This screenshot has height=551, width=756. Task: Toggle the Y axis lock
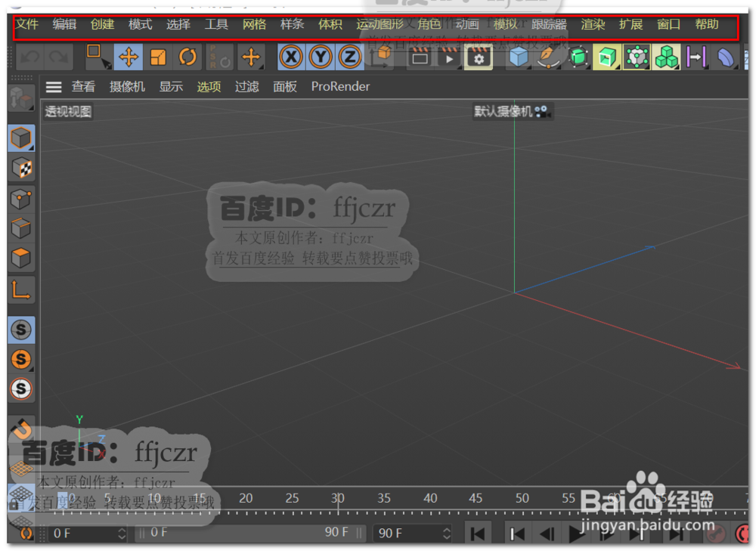321,57
